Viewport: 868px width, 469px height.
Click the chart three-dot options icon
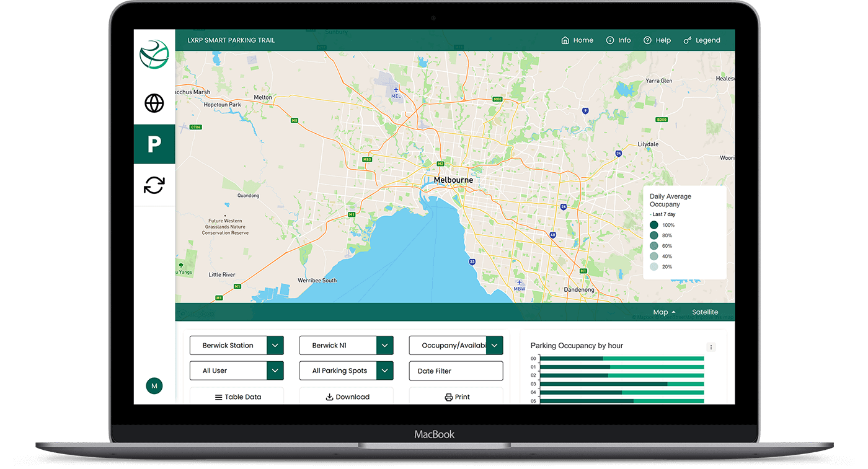tap(711, 347)
